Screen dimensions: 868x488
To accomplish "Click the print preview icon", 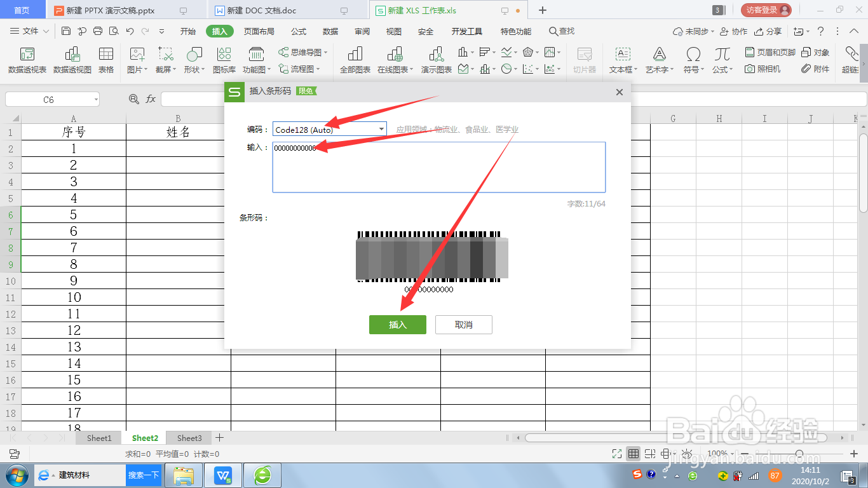I will [114, 31].
